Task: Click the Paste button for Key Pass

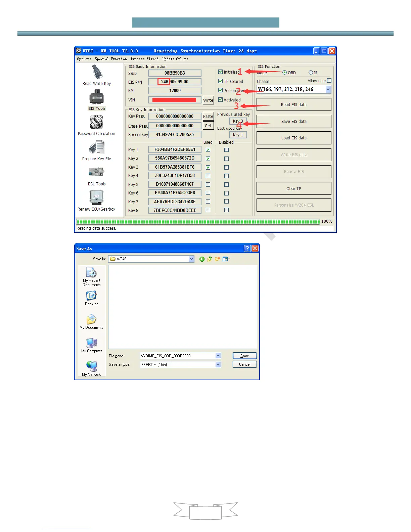Action: (x=208, y=116)
